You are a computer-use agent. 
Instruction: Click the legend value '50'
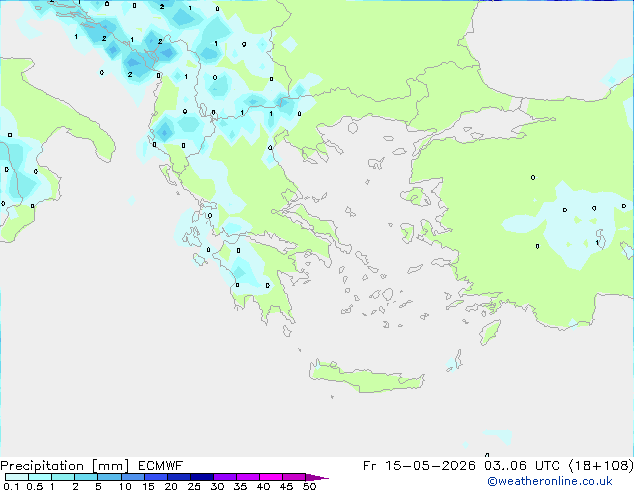(x=309, y=486)
